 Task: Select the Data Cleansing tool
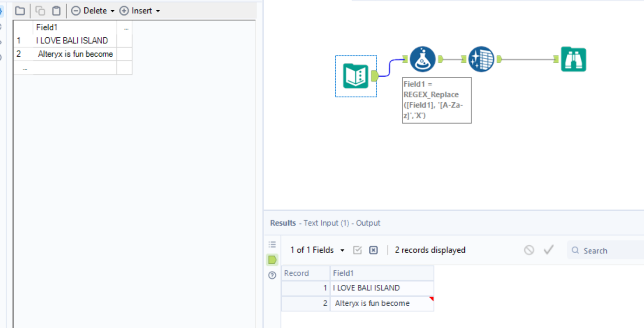pyautogui.click(x=481, y=59)
